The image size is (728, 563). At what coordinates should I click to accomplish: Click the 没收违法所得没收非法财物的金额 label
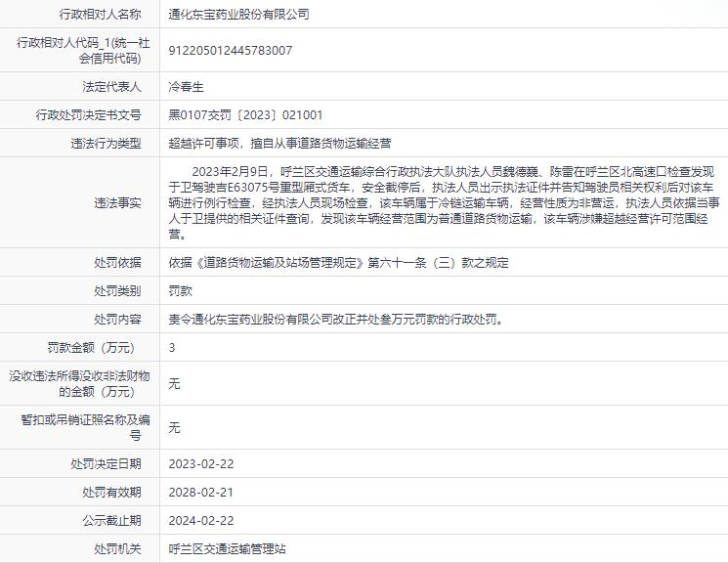[80, 384]
